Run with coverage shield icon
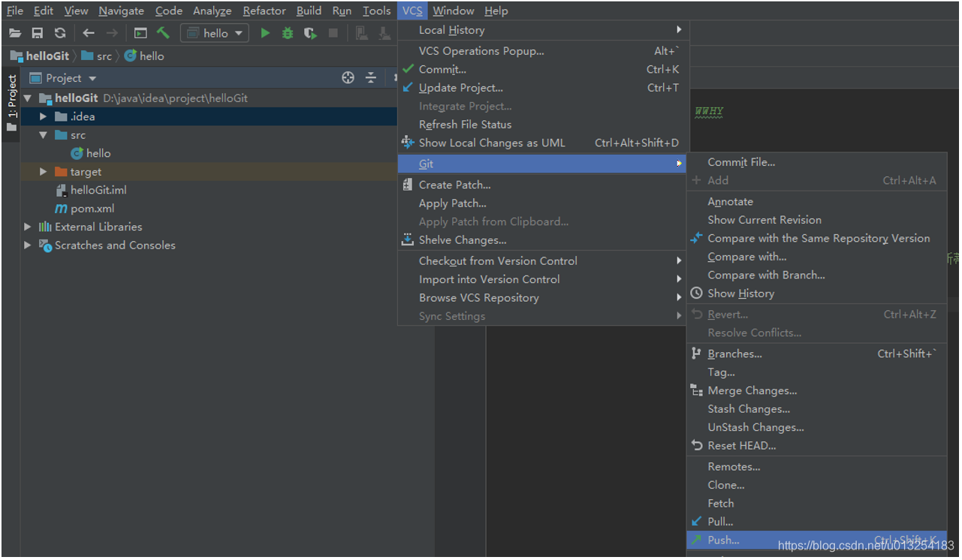 (x=310, y=33)
